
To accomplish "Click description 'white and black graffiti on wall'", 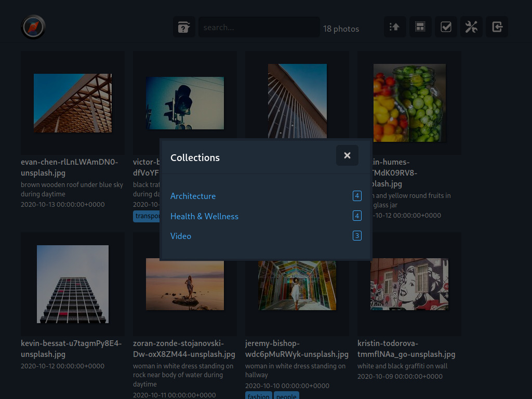I will coord(403,366).
